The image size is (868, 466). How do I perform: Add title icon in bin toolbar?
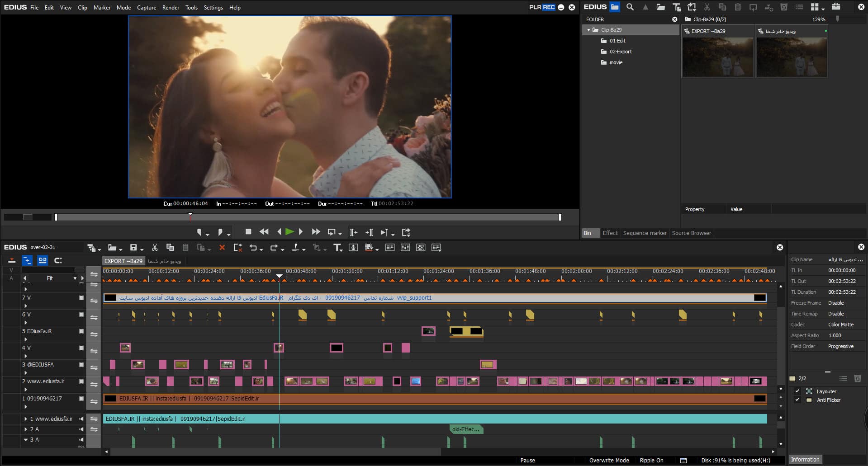pyautogui.click(x=677, y=7)
